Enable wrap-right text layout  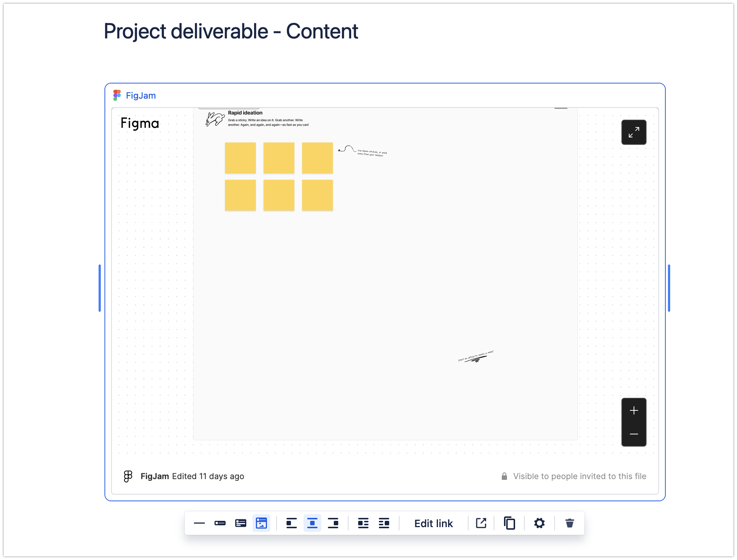tap(384, 523)
